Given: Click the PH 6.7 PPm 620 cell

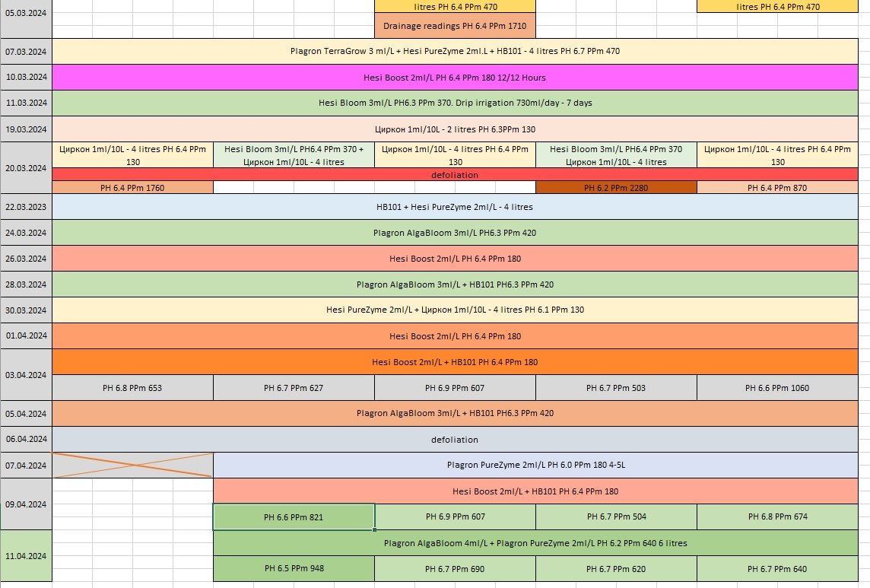Looking at the screenshot, I should (616, 568).
